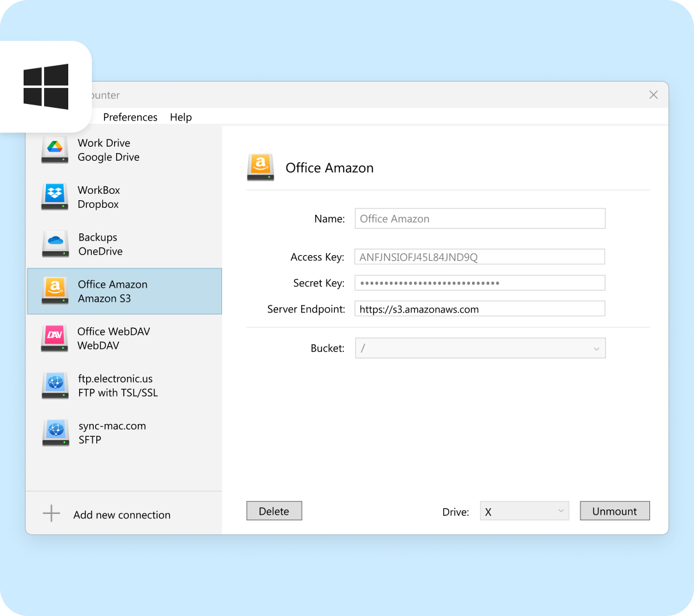Edit the Server Endpoint URL field
Image resolution: width=694 pixels, height=616 pixels.
pyautogui.click(x=480, y=309)
